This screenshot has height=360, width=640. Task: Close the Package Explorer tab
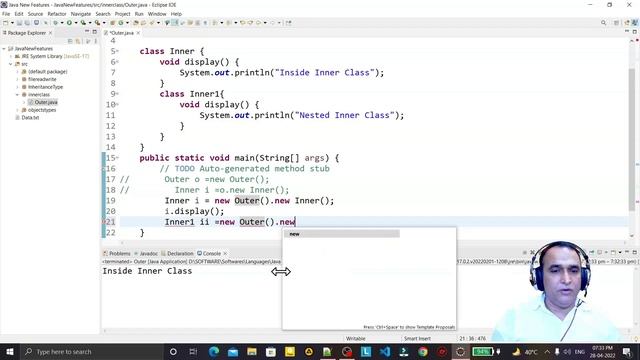click(x=51, y=33)
